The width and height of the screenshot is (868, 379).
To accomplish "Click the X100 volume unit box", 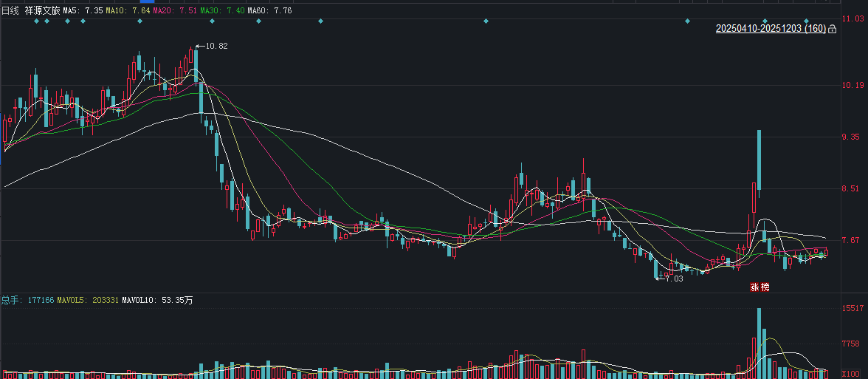I will pyautogui.click(x=850, y=374).
